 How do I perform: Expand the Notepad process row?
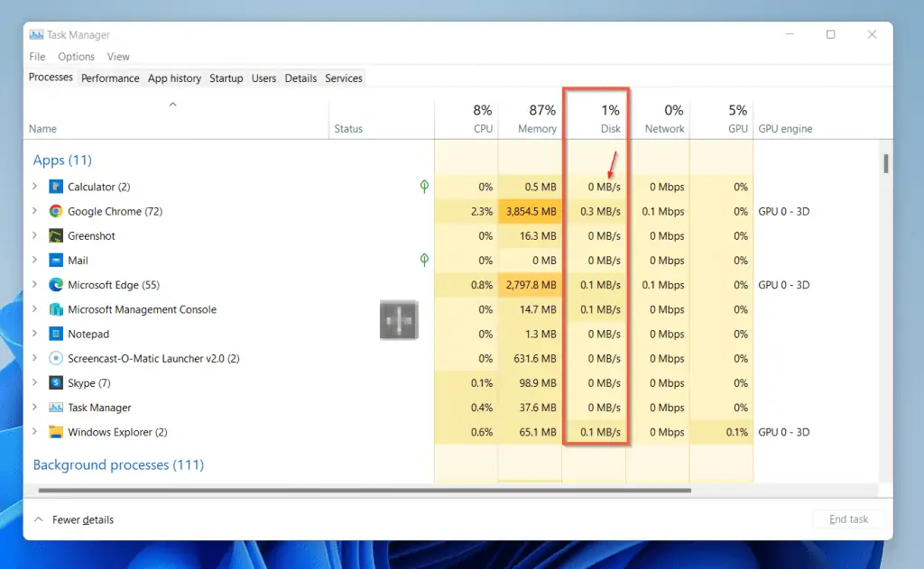click(x=35, y=334)
